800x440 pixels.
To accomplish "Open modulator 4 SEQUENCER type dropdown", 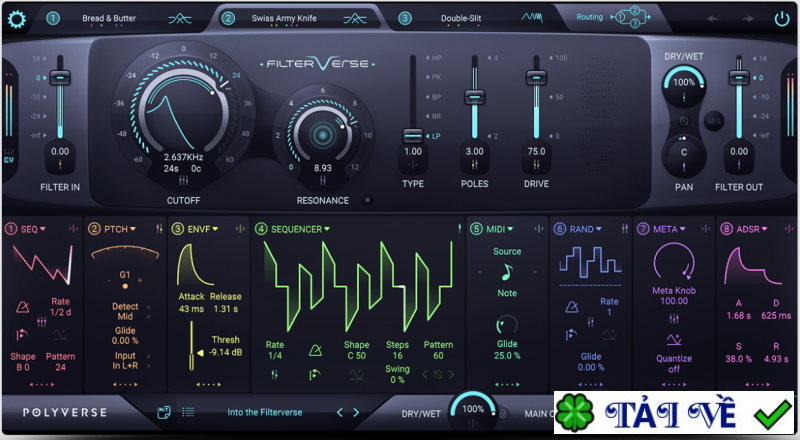I will (x=300, y=229).
